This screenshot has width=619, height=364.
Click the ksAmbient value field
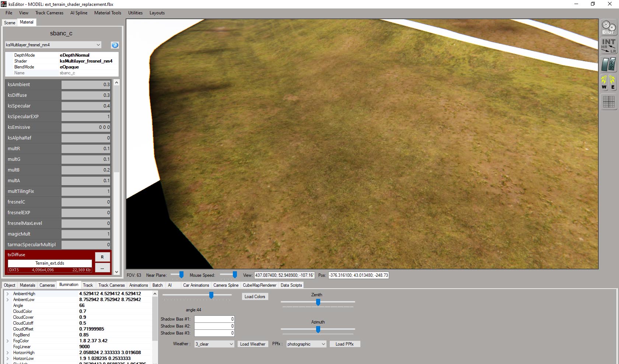86,85
